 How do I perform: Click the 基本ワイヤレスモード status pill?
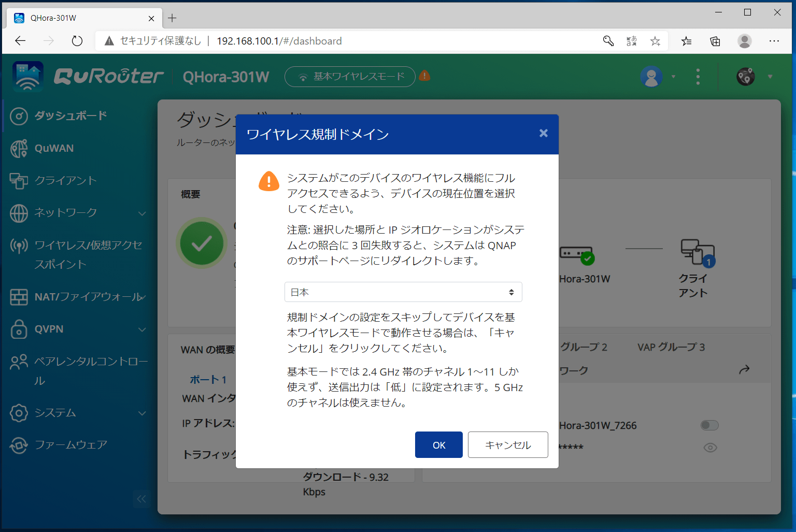pyautogui.click(x=350, y=77)
